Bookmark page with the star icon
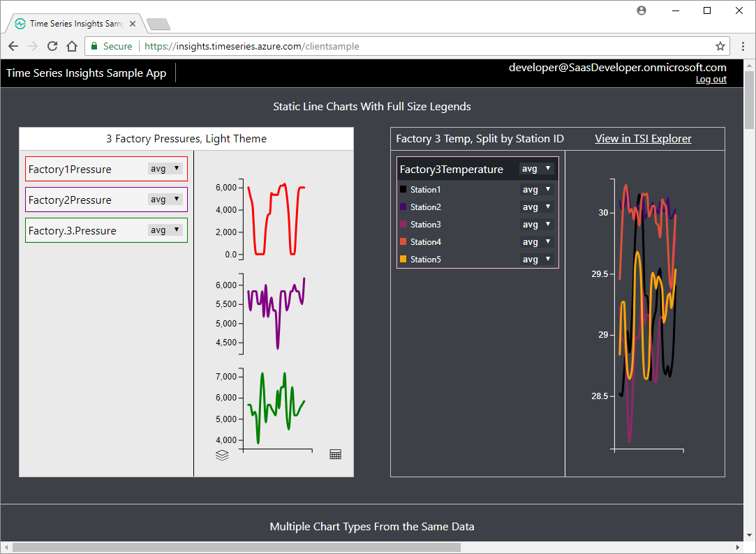 [x=720, y=46]
